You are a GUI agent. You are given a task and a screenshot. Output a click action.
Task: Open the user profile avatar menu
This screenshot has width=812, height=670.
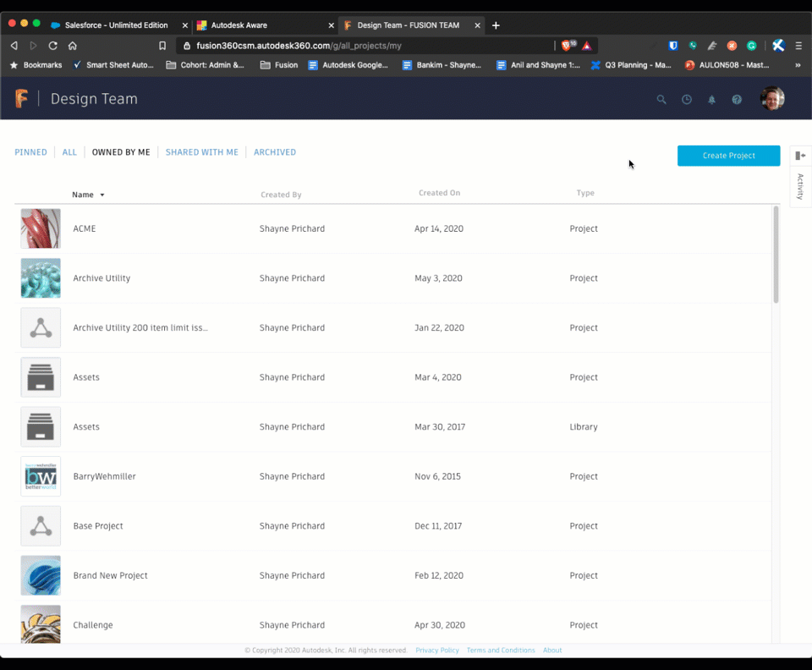click(x=772, y=98)
